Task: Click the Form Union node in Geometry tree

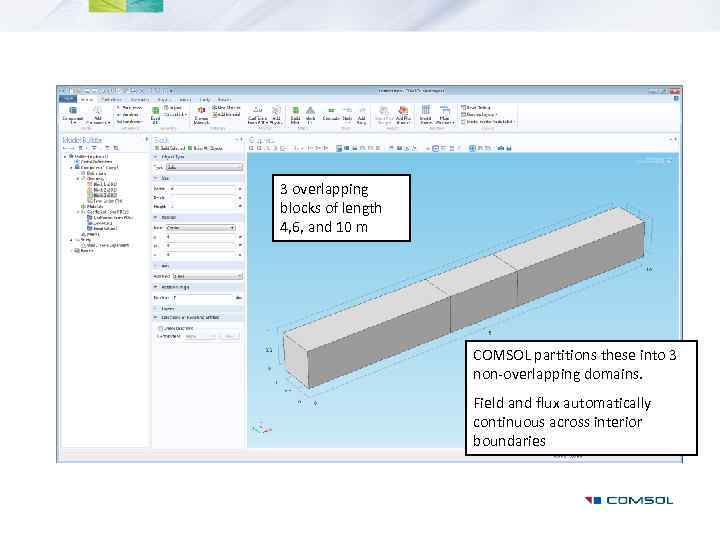Action: click(105, 201)
